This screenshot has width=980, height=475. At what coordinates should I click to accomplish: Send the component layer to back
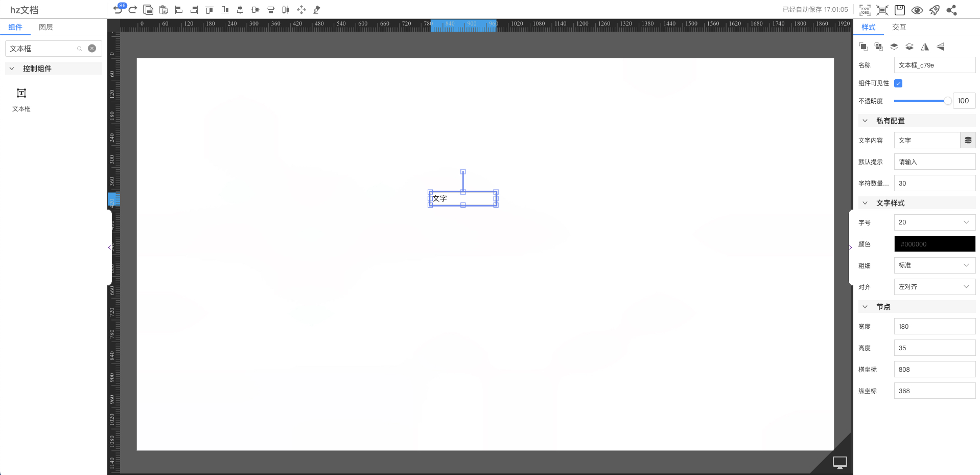click(x=909, y=47)
